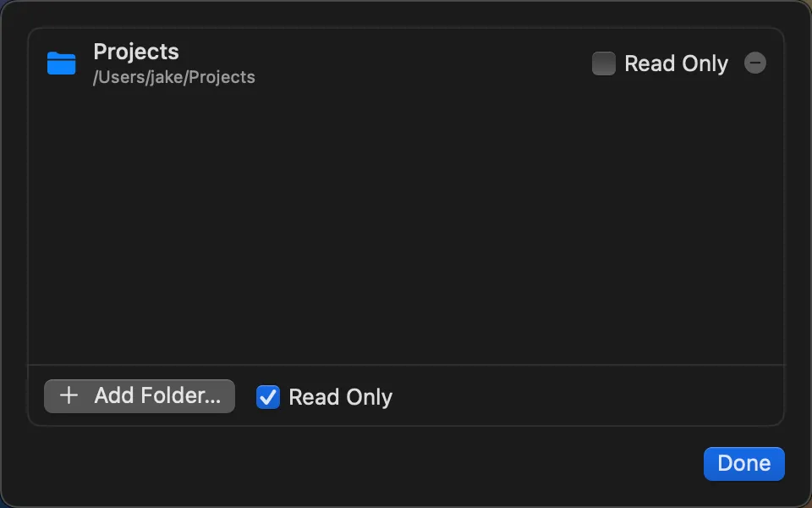Click the top Read Only label text
The width and height of the screenshot is (812, 508).
[x=677, y=63]
